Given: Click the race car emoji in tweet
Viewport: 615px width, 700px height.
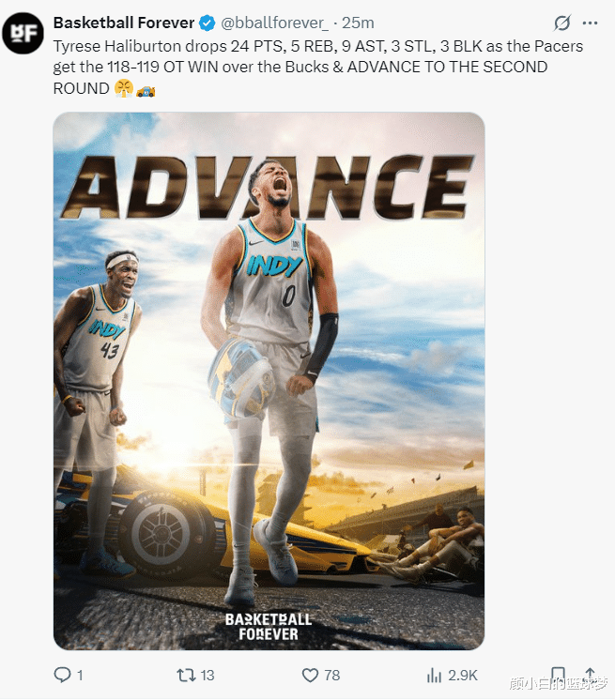Looking at the screenshot, I should click(146, 90).
